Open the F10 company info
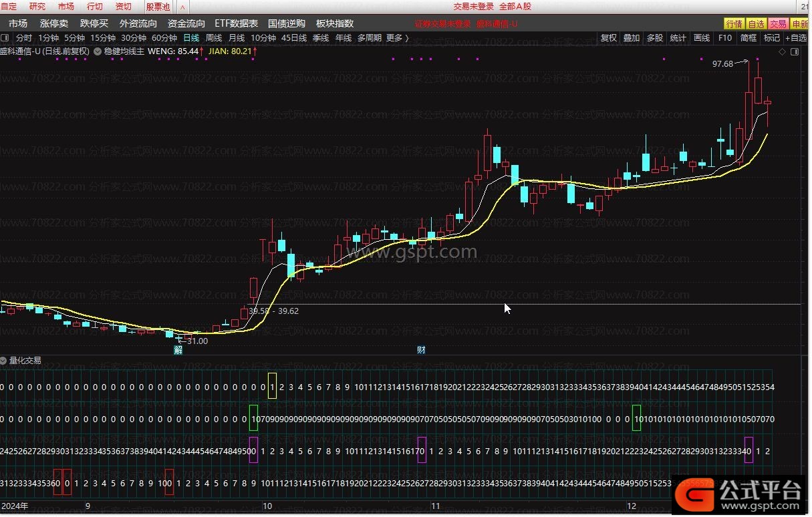The width and height of the screenshot is (812, 517). point(725,38)
